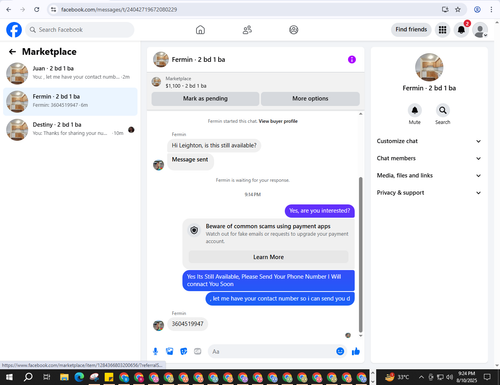Expand the Chat members section
Image resolution: width=500 pixels, height=385 pixels.
pyautogui.click(x=429, y=158)
